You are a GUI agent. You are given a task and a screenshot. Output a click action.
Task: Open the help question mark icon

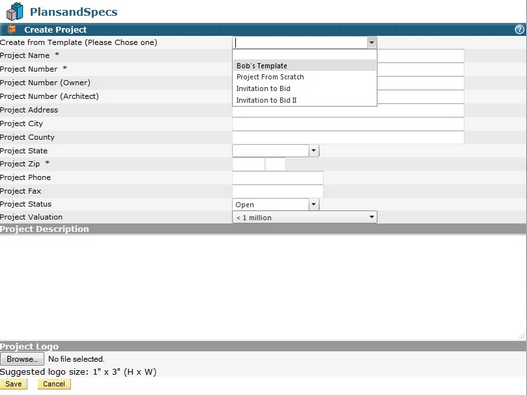pyautogui.click(x=519, y=30)
